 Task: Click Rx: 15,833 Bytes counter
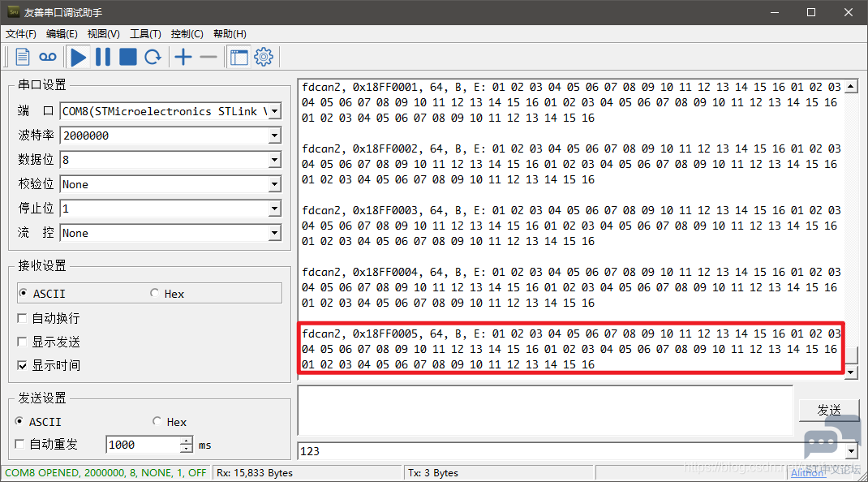coord(254,473)
